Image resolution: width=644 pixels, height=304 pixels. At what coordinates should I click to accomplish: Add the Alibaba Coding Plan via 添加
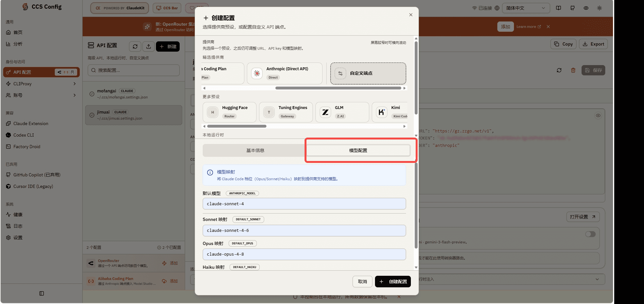(170, 281)
